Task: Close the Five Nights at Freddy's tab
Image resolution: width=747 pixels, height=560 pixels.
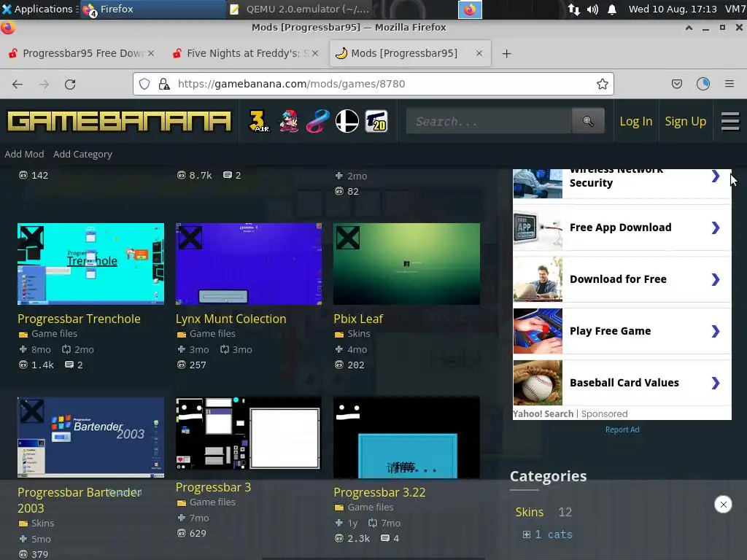Action: point(315,53)
